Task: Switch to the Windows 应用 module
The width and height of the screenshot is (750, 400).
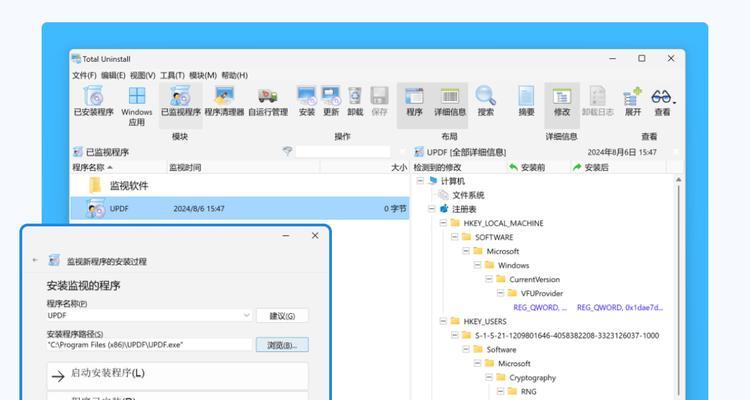Action: pos(137,96)
